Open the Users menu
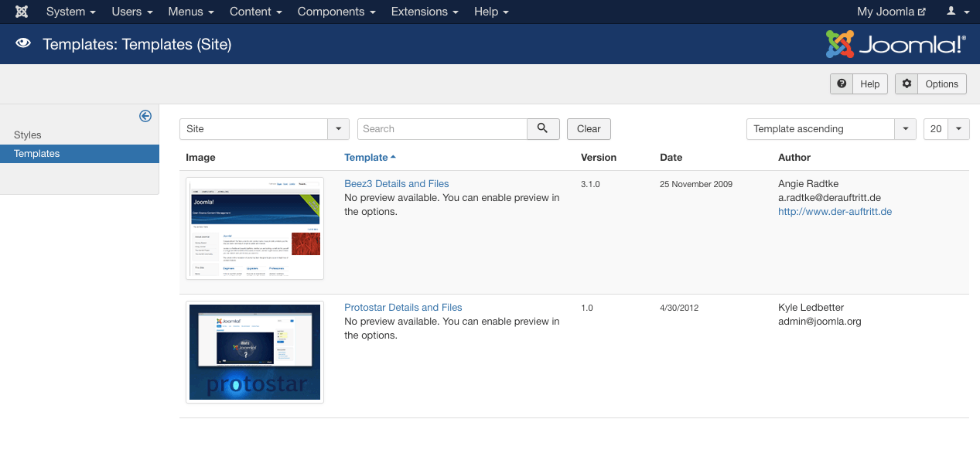This screenshot has width=980, height=460. coord(132,12)
